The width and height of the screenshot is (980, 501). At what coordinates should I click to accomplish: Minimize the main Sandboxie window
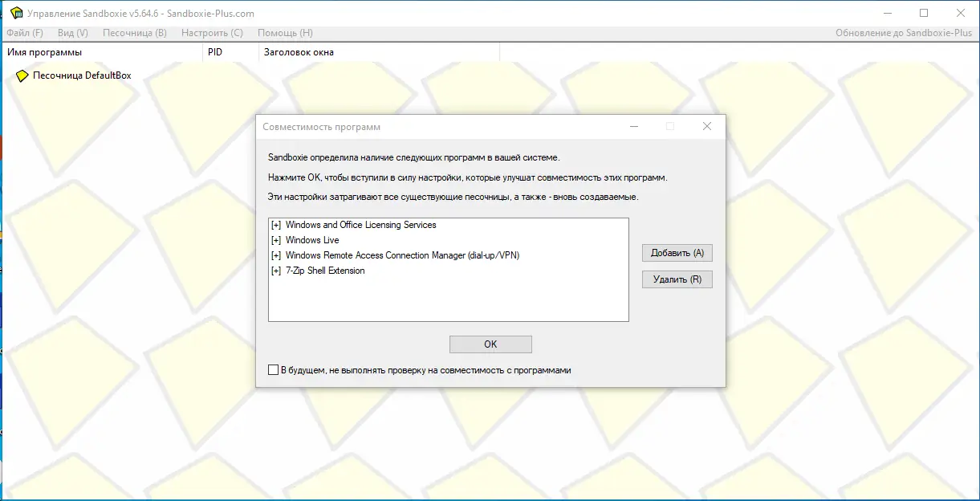888,13
